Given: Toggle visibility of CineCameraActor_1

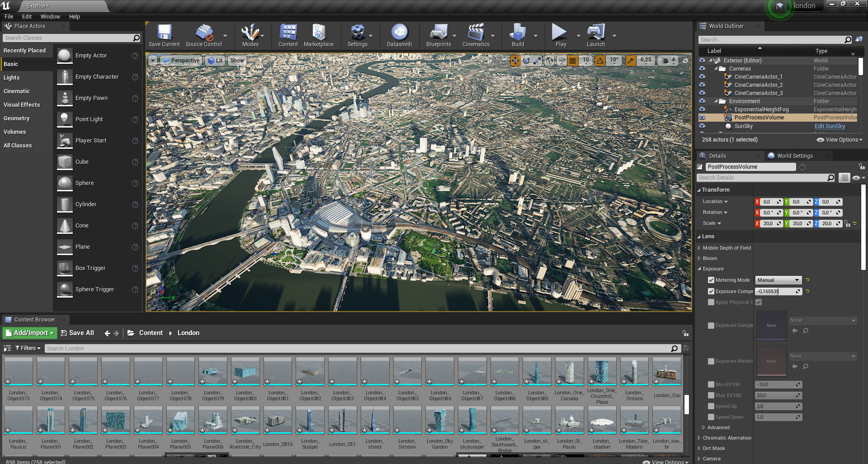Looking at the screenshot, I should coord(702,77).
